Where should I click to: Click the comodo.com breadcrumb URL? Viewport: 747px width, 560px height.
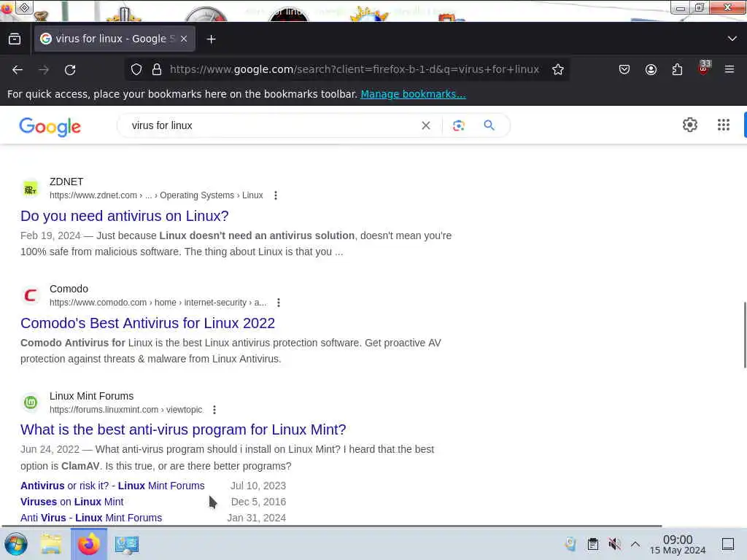pyautogui.click(x=158, y=303)
